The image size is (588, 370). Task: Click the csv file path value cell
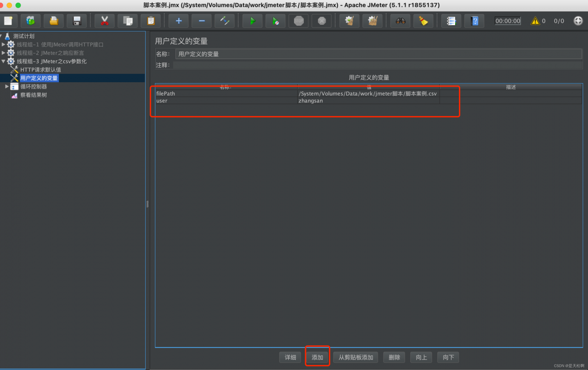point(368,94)
